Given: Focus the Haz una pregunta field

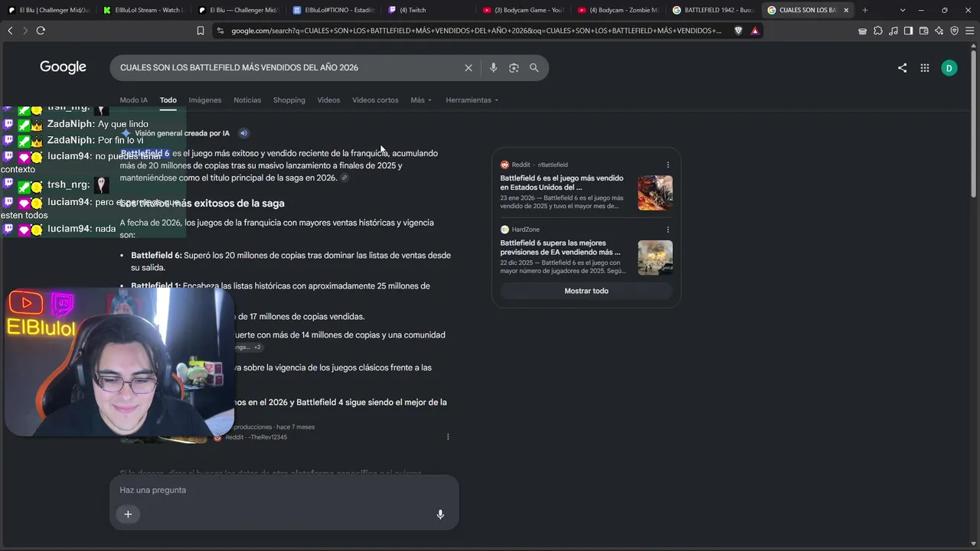Looking at the screenshot, I should [283, 491].
